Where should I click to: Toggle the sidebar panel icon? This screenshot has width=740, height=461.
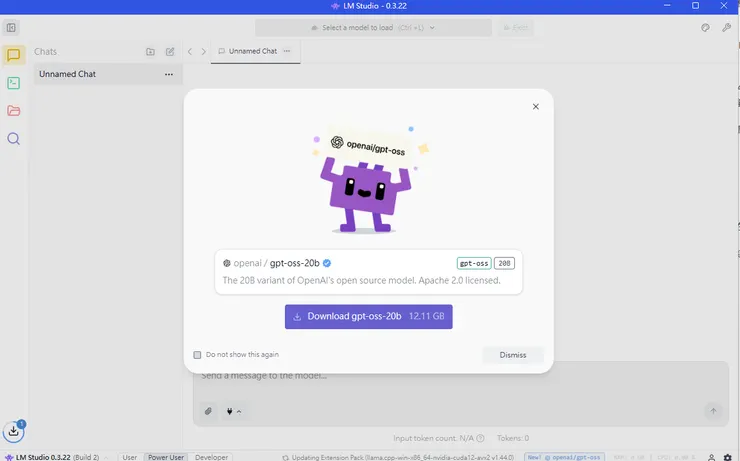(11, 28)
